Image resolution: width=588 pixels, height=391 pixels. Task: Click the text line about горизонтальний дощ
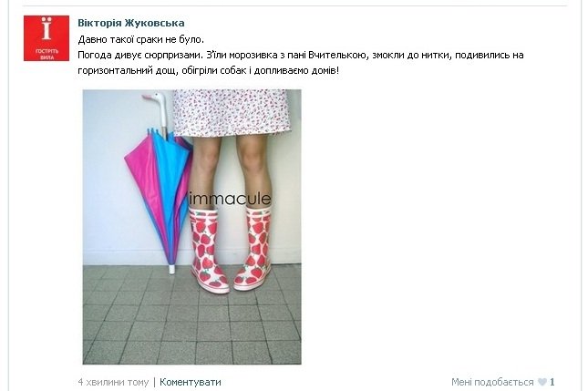pos(209,70)
